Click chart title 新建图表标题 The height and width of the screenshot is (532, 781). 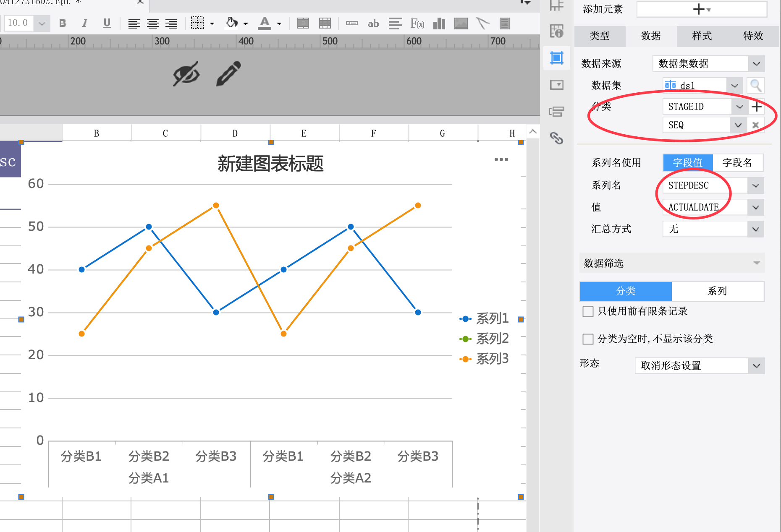coord(271,164)
